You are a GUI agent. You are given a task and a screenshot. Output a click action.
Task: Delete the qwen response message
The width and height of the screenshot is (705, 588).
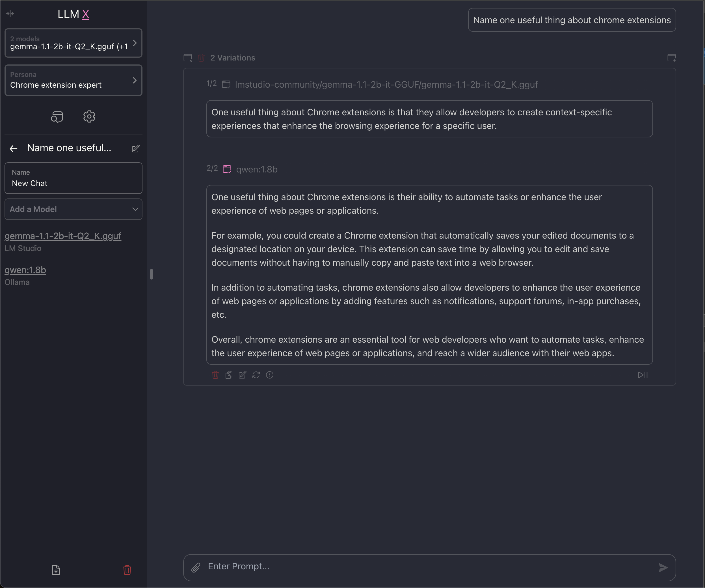click(215, 375)
